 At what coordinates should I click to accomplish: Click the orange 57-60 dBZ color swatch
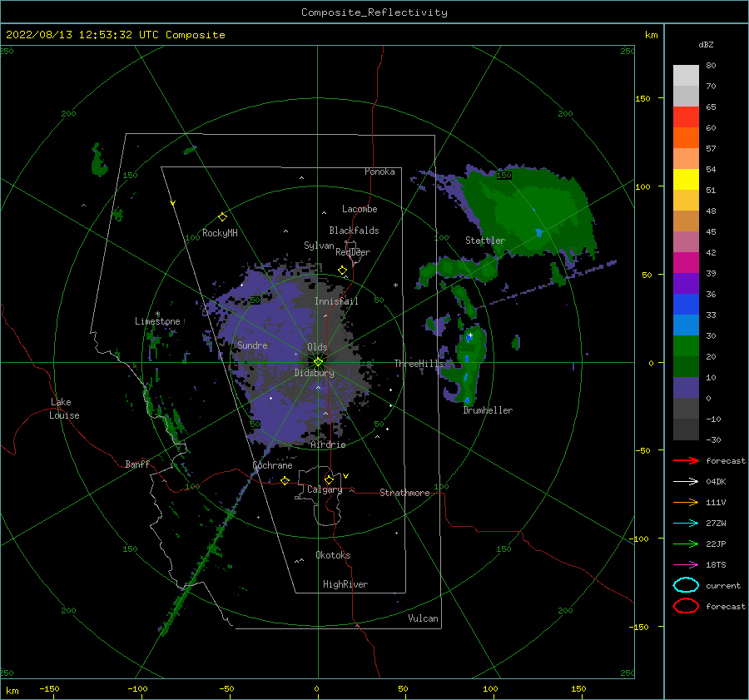click(686, 138)
